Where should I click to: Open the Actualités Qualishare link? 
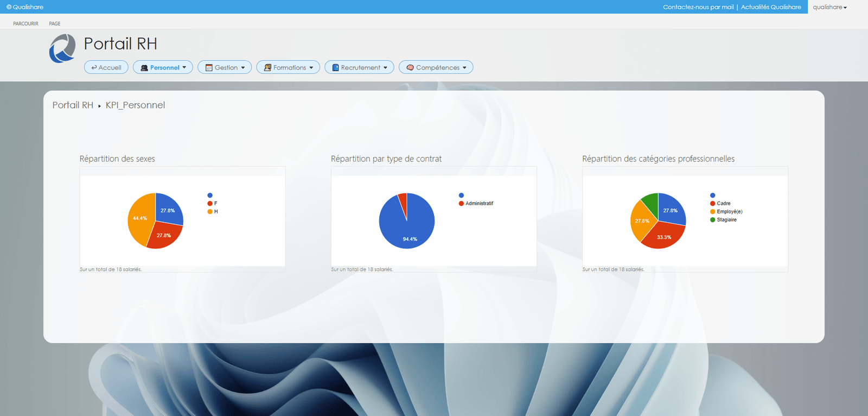click(771, 7)
